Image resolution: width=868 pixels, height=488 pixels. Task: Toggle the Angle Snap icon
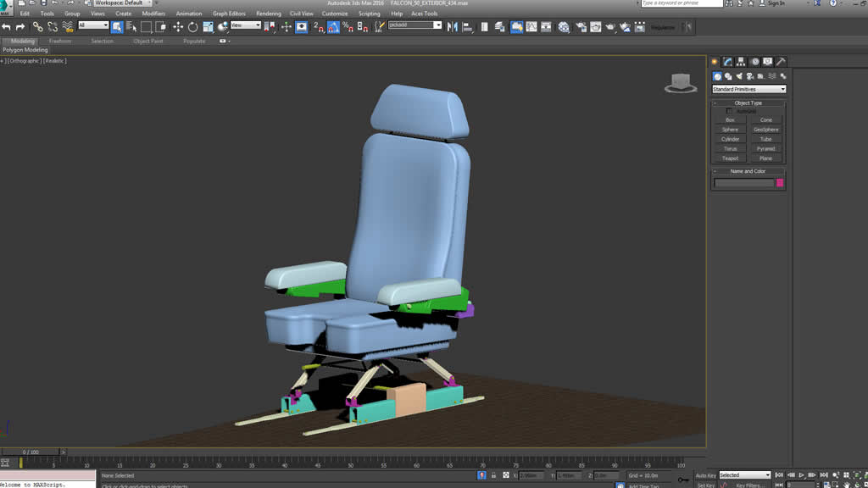(333, 27)
